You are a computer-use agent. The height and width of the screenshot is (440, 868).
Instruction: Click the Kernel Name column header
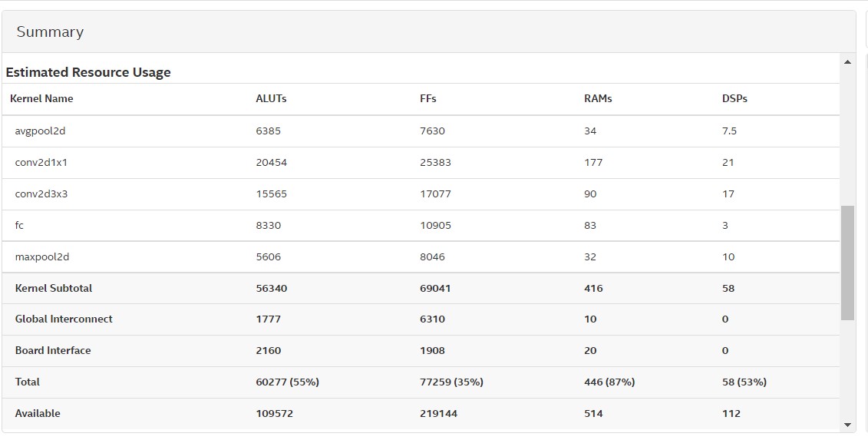(41, 99)
